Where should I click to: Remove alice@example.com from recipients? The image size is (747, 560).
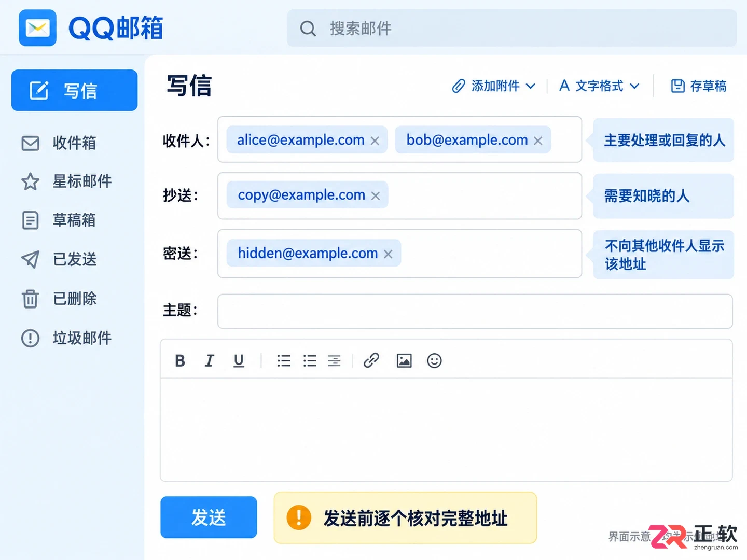click(375, 141)
